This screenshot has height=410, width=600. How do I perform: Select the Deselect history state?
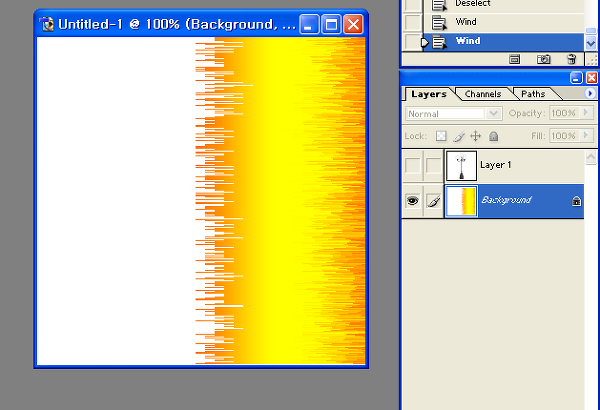[504, 5]
